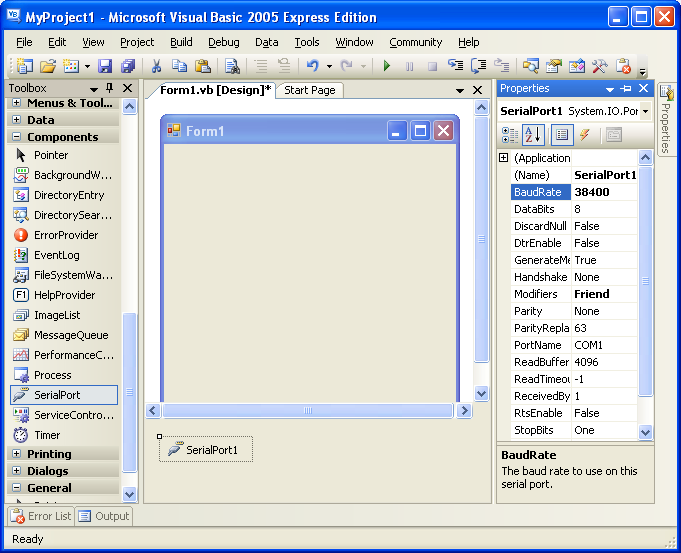Open the active files dropdown in document tabs
This screenshot has width=681, height=553.
pos(460,90)
